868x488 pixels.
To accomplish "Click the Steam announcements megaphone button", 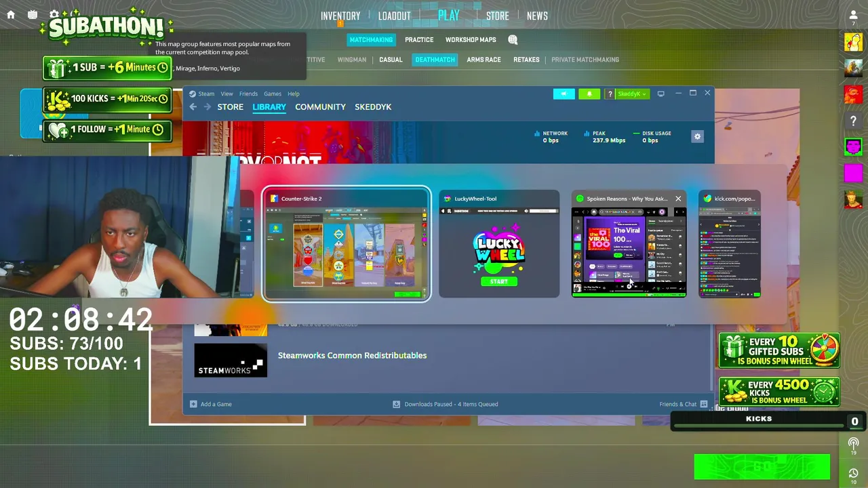I will pos(564,94).
